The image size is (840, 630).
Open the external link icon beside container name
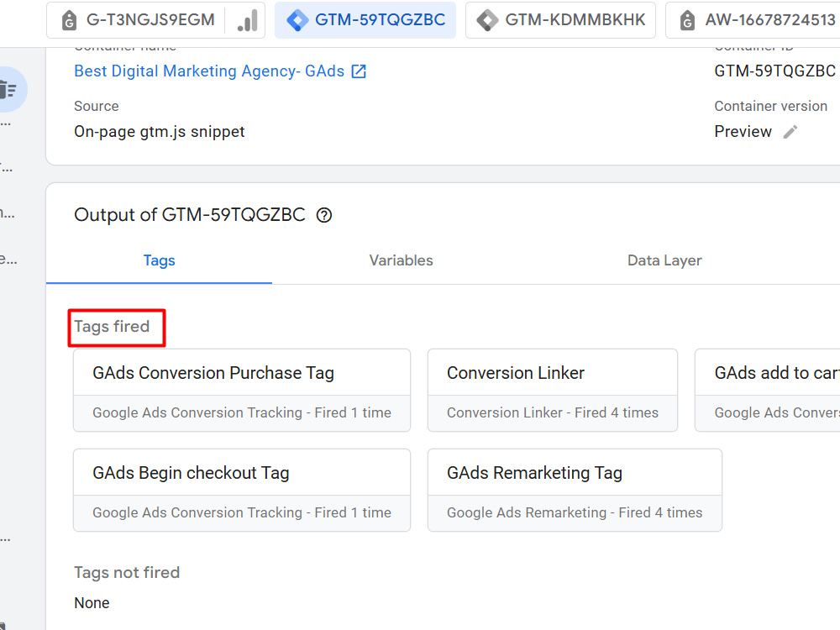click(359, 71)
